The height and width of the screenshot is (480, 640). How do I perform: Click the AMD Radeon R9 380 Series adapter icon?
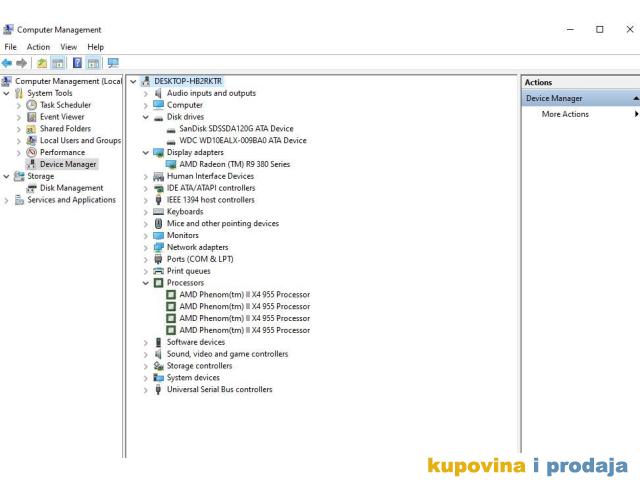point(171,164)
